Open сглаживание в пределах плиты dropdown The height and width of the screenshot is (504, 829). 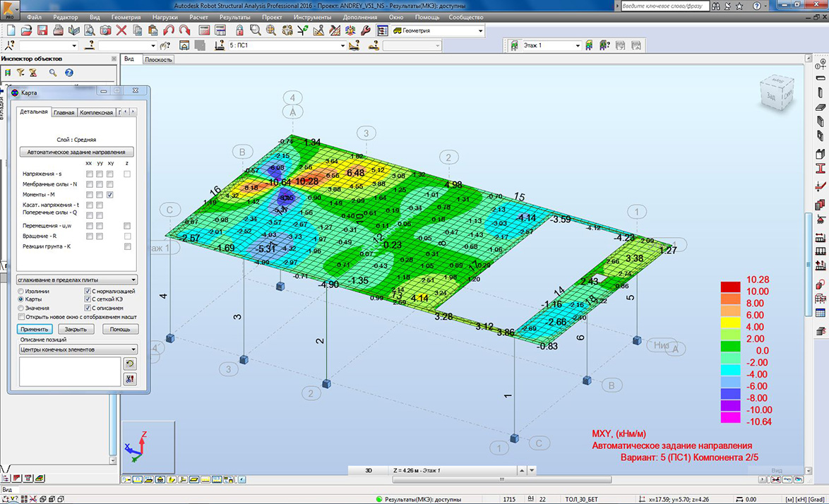77,280
